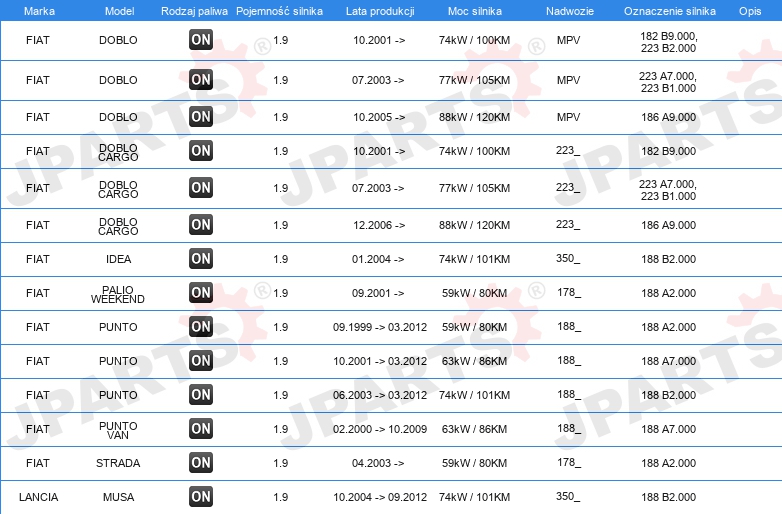Select the 188 B2.000 code in the Musa row
This screenshot has height=514, width=782.
(x=668, y=497)
